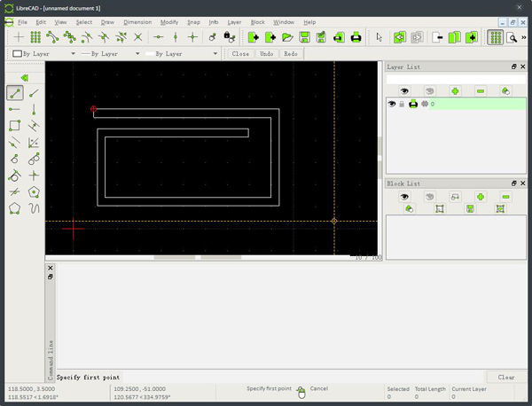Select the freehand line tool
Image resolution: width=532 pixels, height=406 pixels.
pos(34,208)
